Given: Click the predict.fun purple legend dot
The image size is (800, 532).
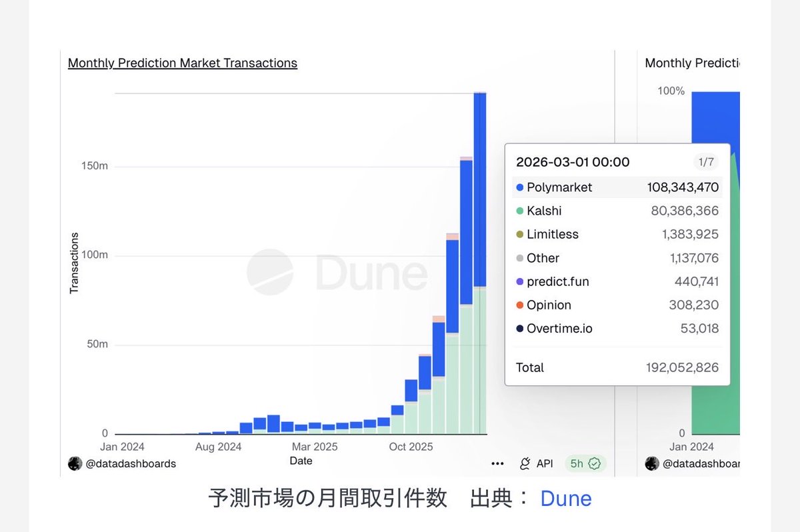Looking at the screenshot, I should (520, 282).
